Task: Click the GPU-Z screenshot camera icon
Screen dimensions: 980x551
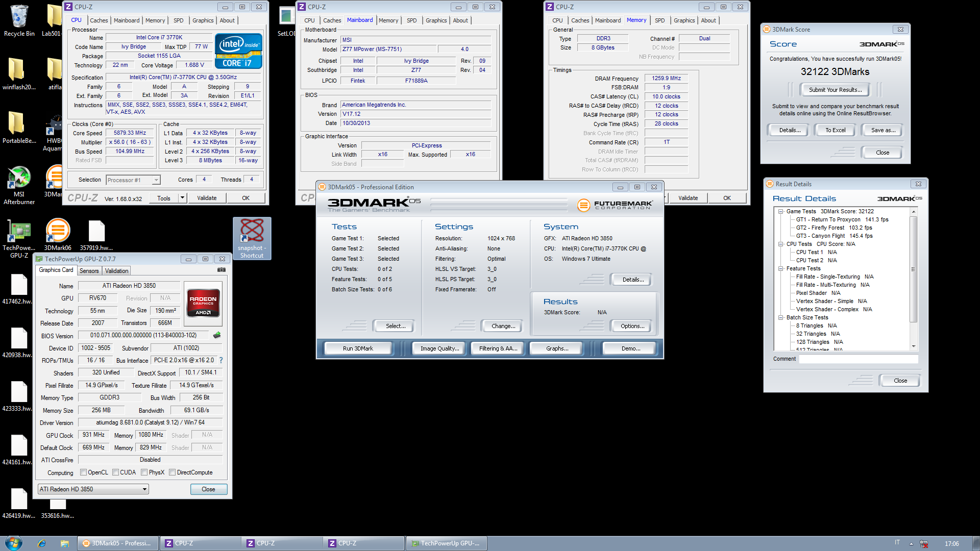Action: (222, 270)
